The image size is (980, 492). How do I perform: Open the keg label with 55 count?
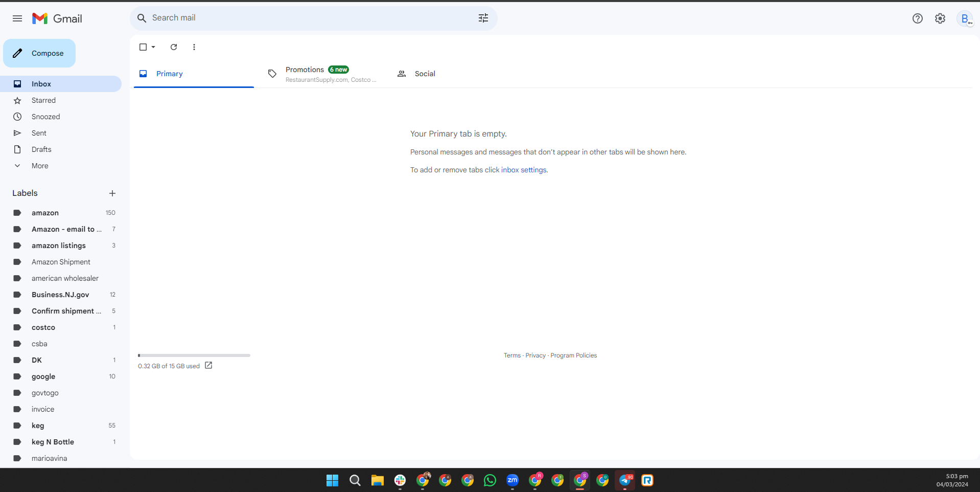[61, 426]
